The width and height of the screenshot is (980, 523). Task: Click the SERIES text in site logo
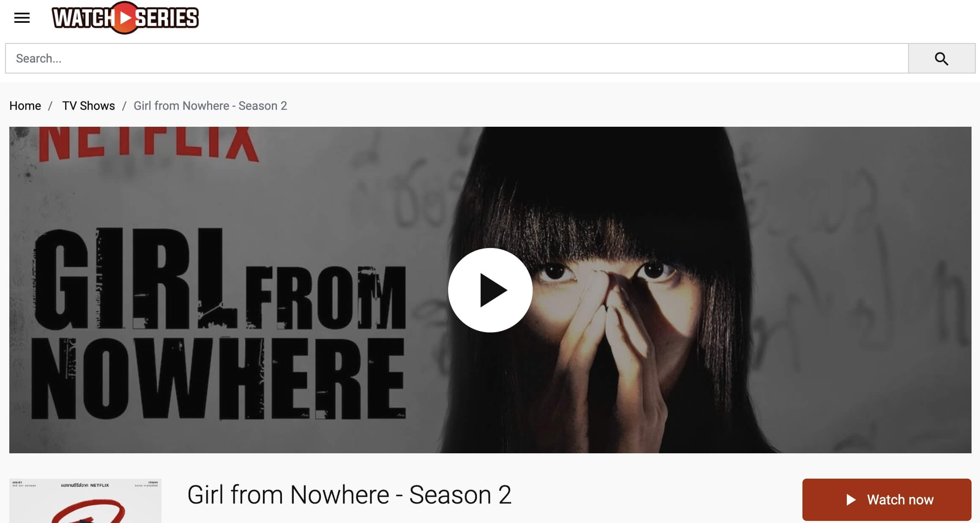[167, 18]
